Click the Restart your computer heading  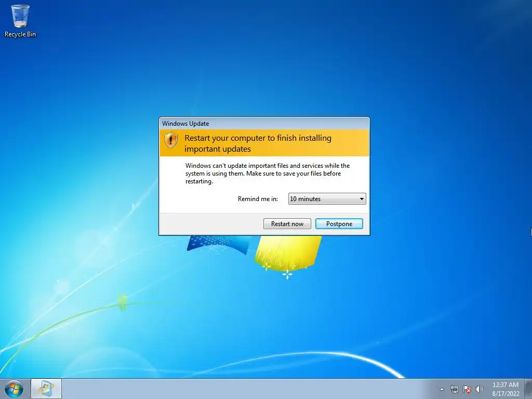[x=258, y=143]
